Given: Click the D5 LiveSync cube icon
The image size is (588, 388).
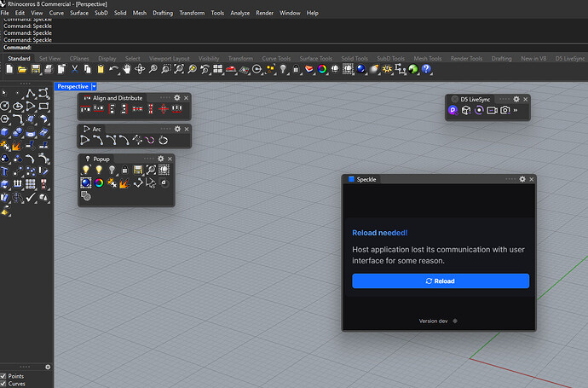Looking at the screenshot, I should (x=466, y=110).
